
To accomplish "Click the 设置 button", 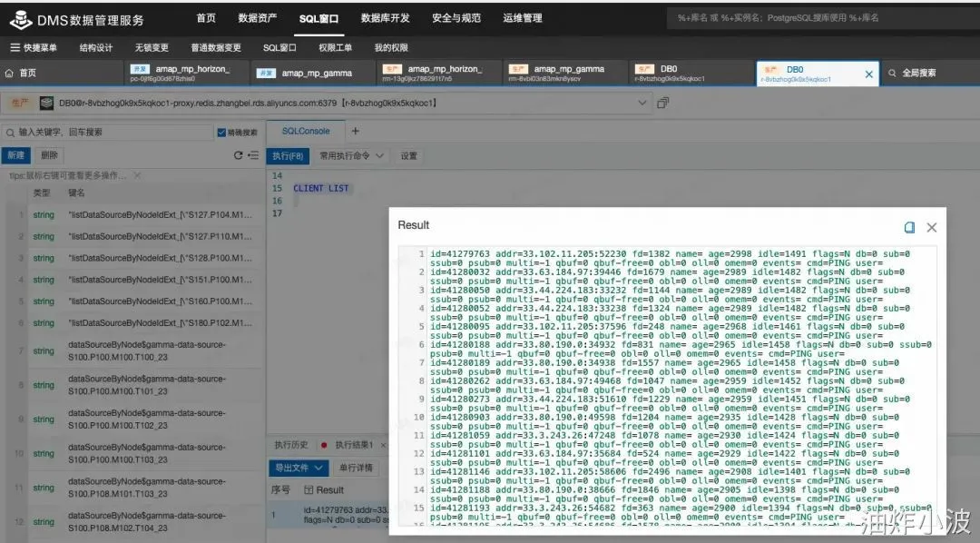I will [408, 156].
